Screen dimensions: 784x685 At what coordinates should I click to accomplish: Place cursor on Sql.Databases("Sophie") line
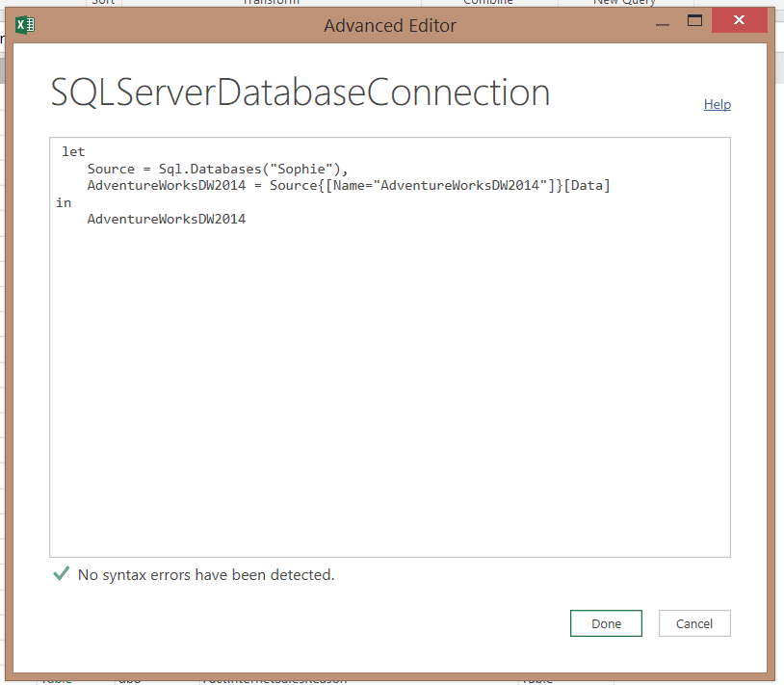point(217,169)
